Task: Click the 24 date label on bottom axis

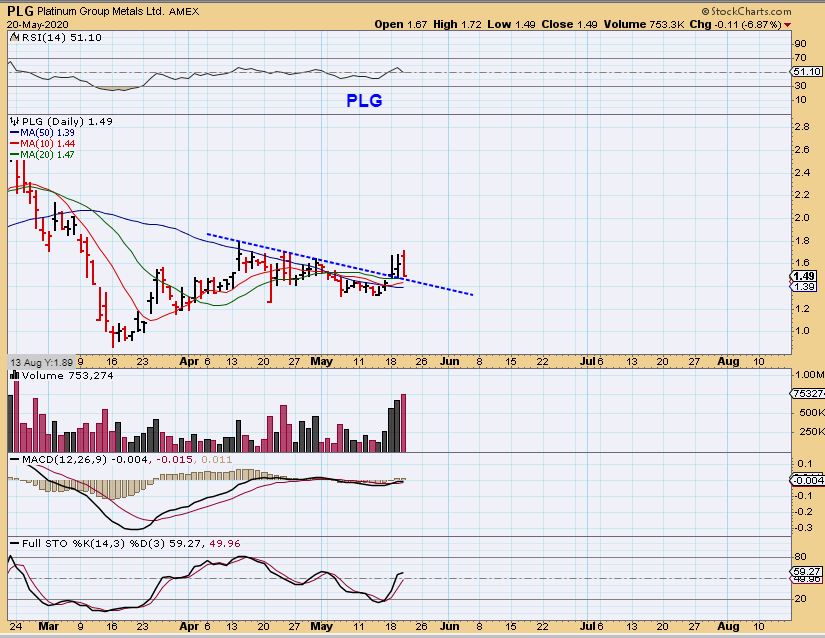Action: pos(15,626)
